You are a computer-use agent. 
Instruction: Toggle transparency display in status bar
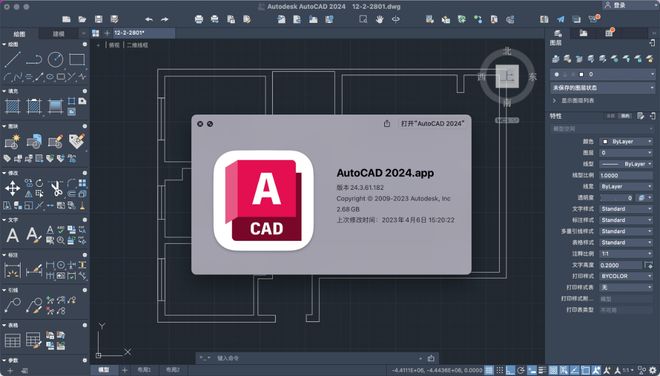pyautogui.click(x=554, y=371)
